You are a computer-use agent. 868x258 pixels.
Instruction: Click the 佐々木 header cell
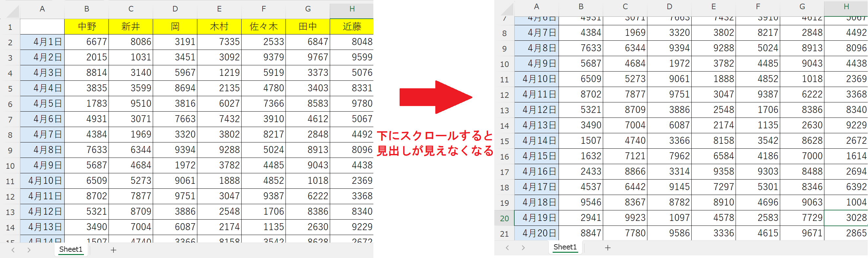(x=264, y=27)
